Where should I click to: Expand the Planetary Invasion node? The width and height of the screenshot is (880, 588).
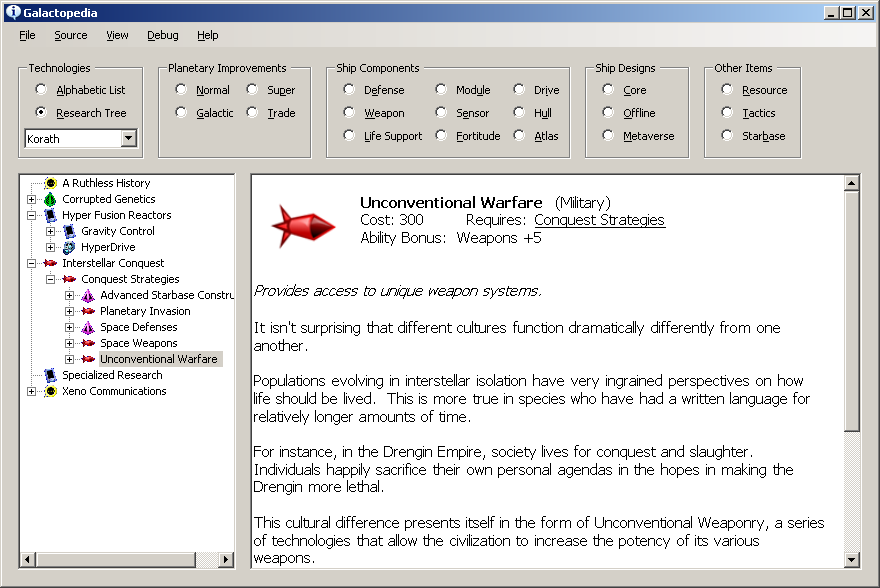[x=69, y=311]
